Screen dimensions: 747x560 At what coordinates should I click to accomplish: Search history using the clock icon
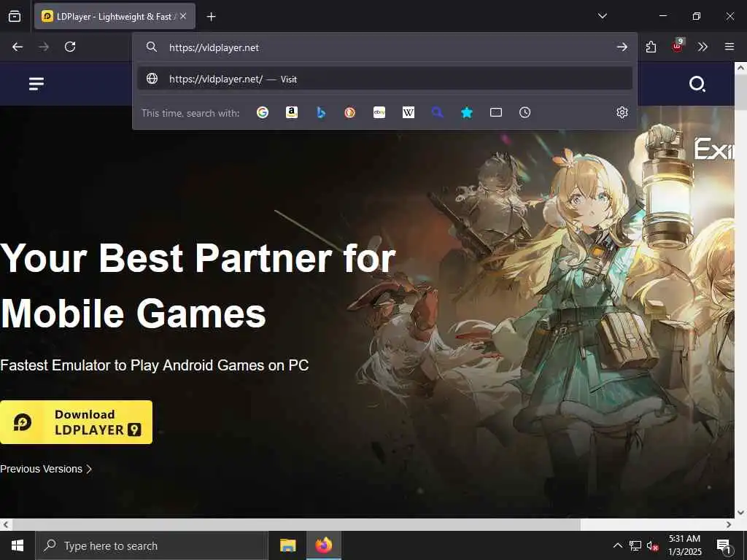pyautogui.click(x=525, y=112)
